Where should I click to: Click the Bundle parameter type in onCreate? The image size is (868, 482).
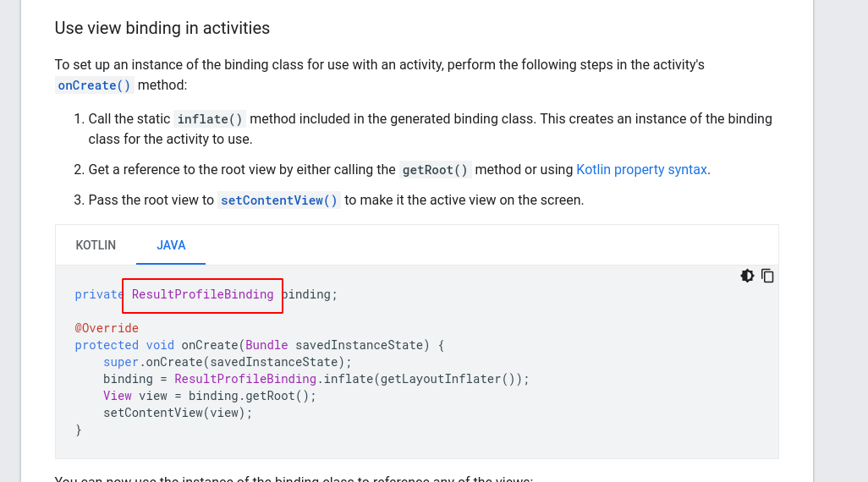pos(266,345)
